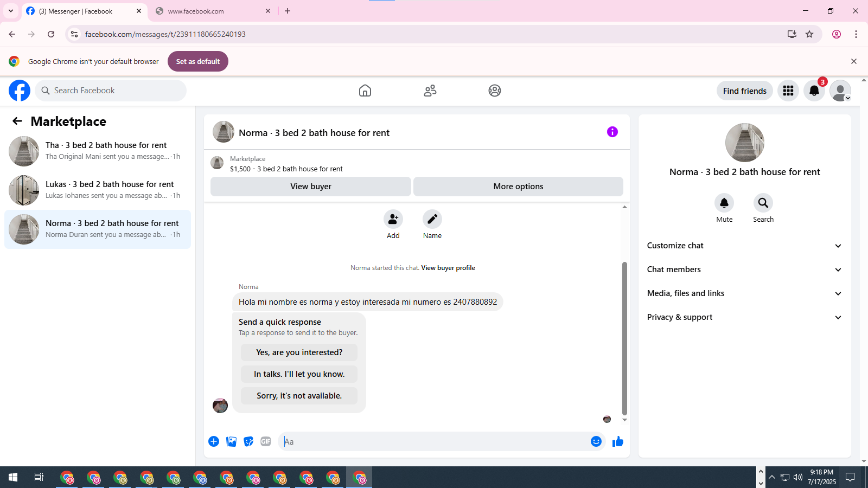The height and width of the screenshot is (488, 868).
Task: View site information icon in address bar
Action: (74, 34)
